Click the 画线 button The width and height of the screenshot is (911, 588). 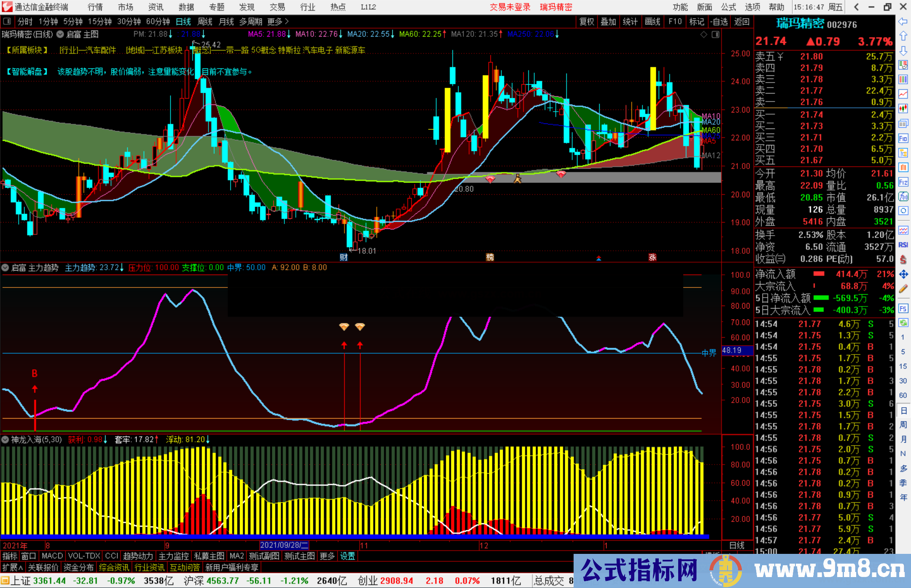tap(652, 21)
